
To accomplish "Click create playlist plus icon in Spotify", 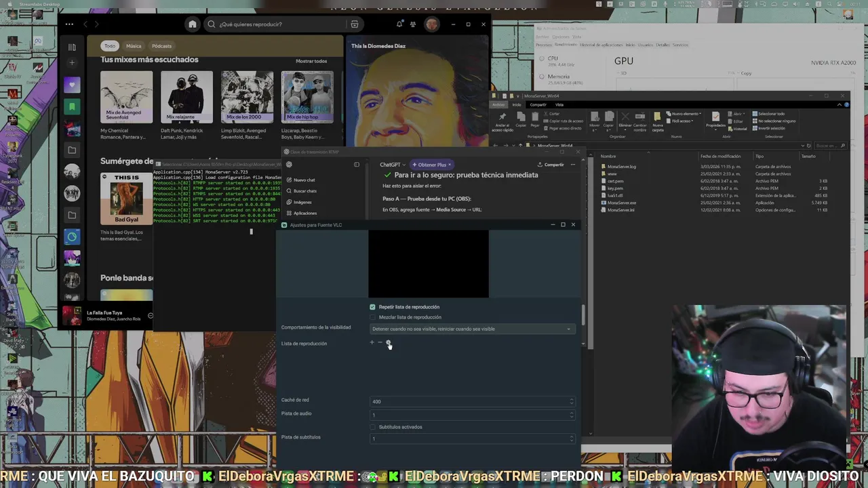I will [x=72, y=62].
